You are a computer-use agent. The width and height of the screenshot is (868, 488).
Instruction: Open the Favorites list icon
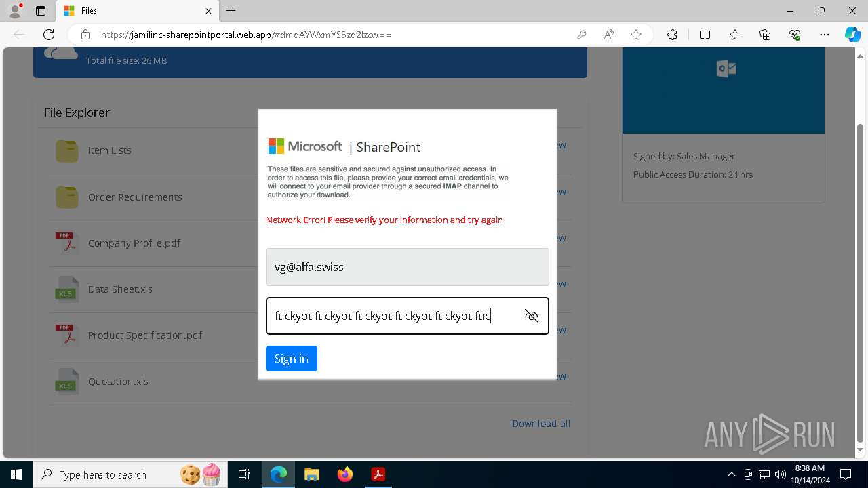coord(735,35)
